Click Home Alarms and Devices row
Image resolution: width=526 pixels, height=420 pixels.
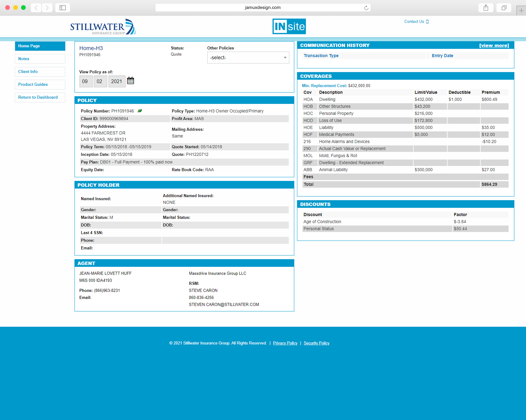[405, 142]
